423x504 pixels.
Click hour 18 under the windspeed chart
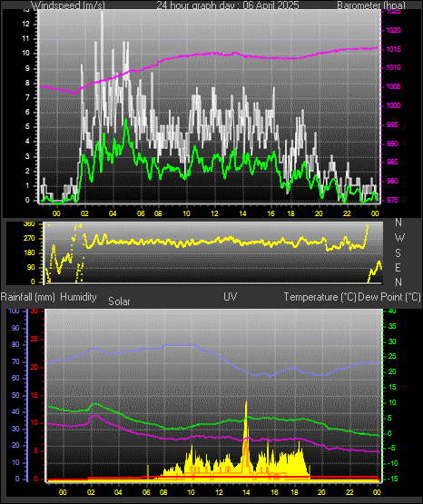pyautogui.click(x=290, y=213)
